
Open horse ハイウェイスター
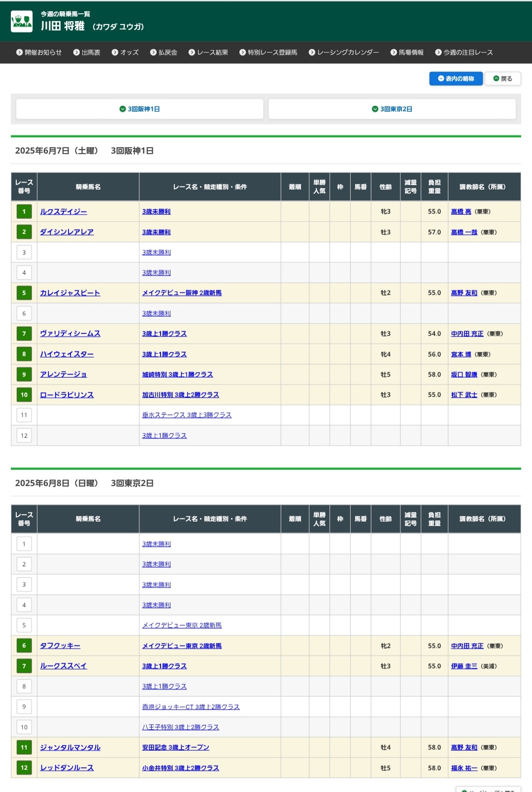[x=66, y=354]
